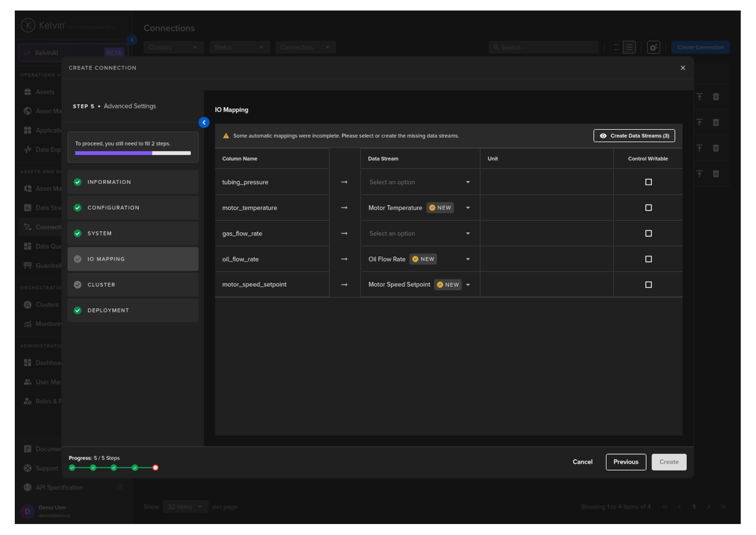Viewport: 756px width, 535px height.
Task: Click the red final progress step dot
Action: [156, 468]
